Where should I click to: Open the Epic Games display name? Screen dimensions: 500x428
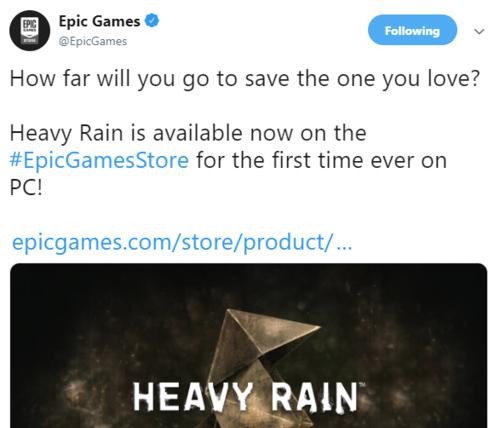(x=99, y=21)
